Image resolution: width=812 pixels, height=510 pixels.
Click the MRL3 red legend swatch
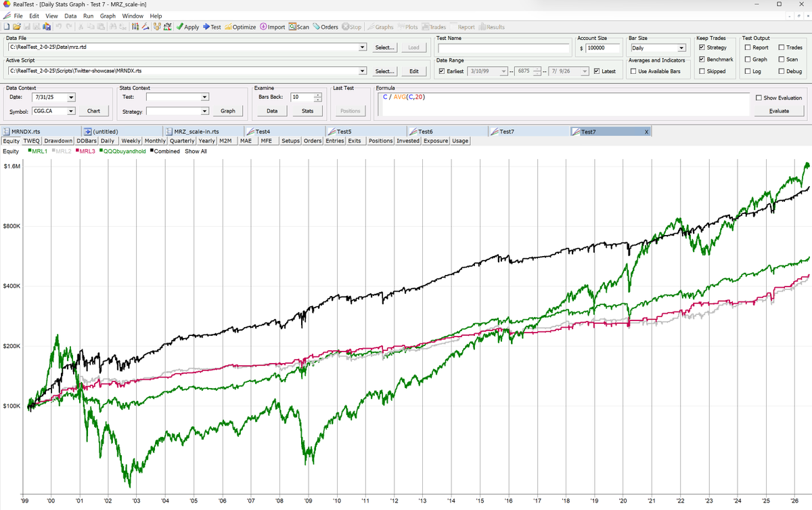click(x=76, y=151)
